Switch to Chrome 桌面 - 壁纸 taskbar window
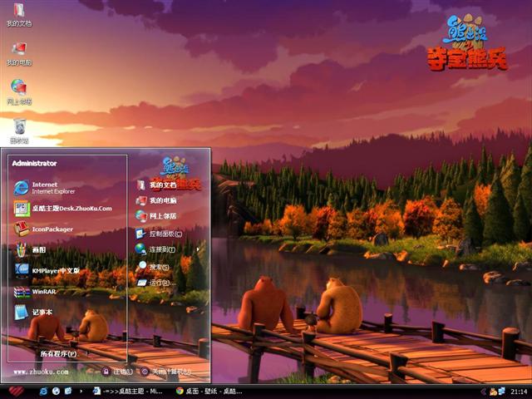Viewport: 532px width, 399px height. click(209, 392)
